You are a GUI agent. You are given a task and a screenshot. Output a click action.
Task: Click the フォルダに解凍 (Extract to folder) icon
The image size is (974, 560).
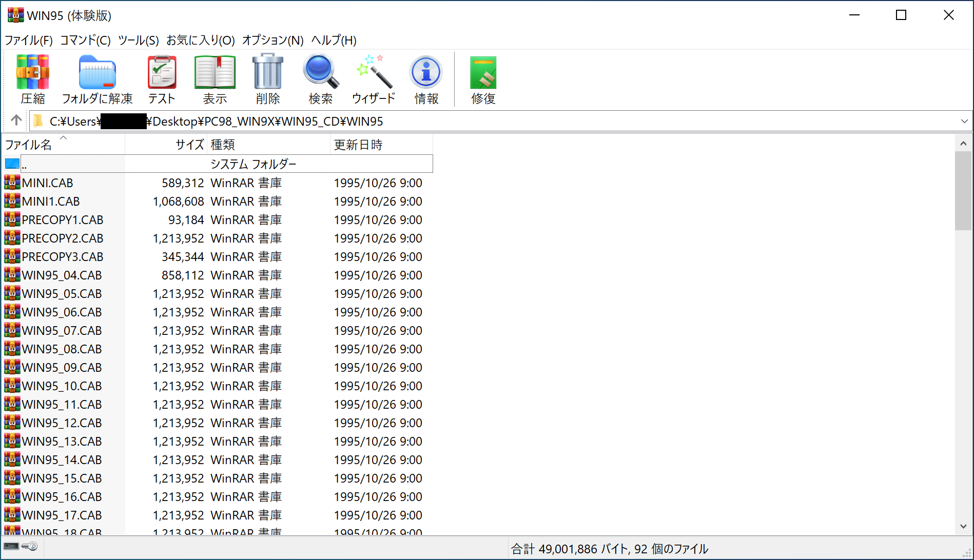coord(97,73)
